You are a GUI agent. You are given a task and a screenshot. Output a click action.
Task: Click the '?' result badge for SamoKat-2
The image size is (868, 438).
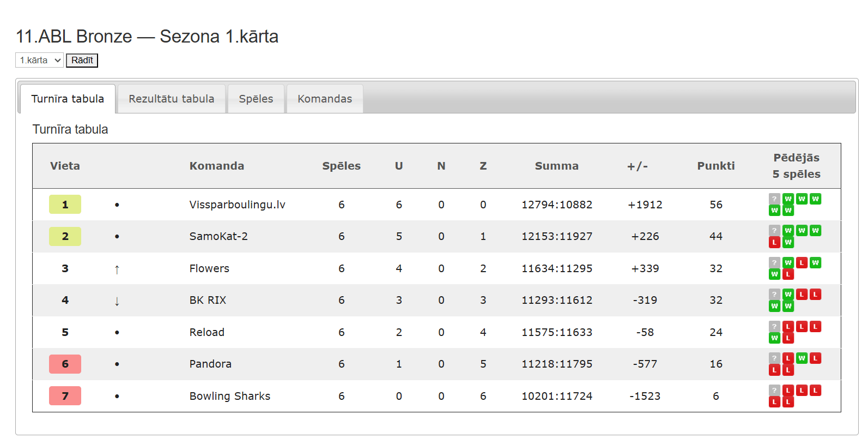coord(774,231)
